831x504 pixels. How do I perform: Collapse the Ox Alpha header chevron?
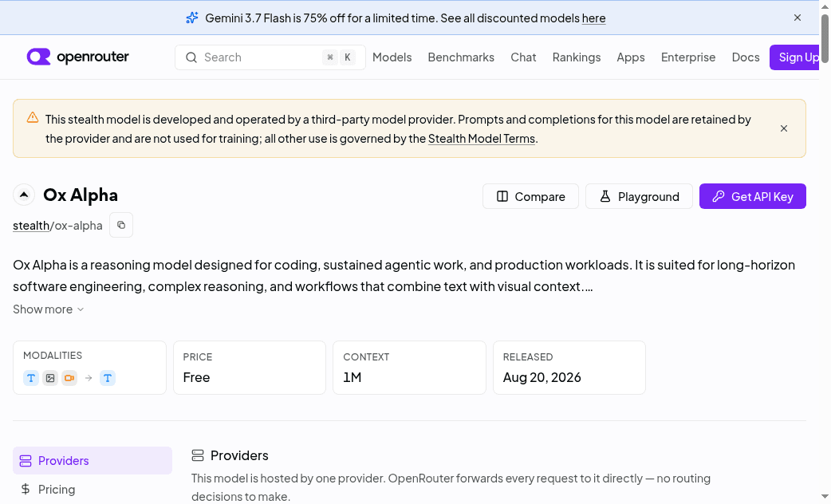24,195
